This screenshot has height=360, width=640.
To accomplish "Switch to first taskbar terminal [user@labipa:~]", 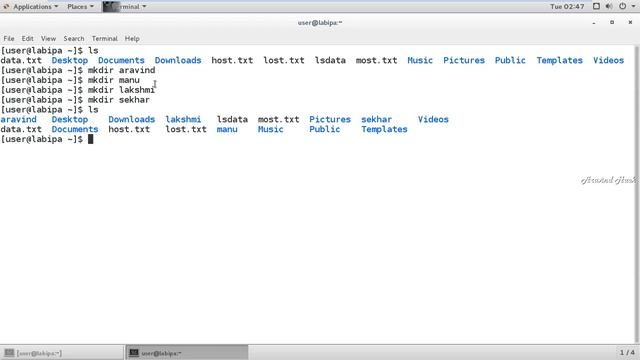I will coord(62,353).
